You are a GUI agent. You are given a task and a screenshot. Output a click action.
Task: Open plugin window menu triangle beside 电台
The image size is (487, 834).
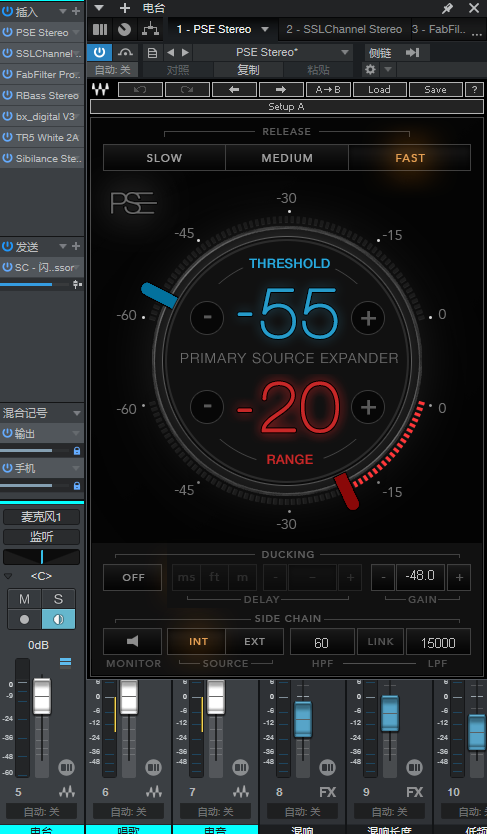pyautogui.click(x=99, y=8)
